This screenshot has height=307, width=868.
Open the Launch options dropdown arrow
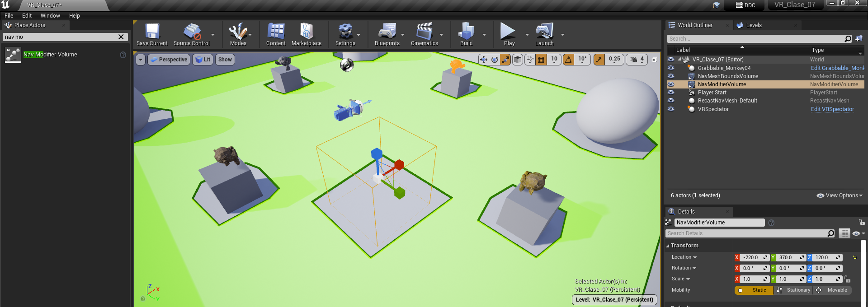click(563, 35)
